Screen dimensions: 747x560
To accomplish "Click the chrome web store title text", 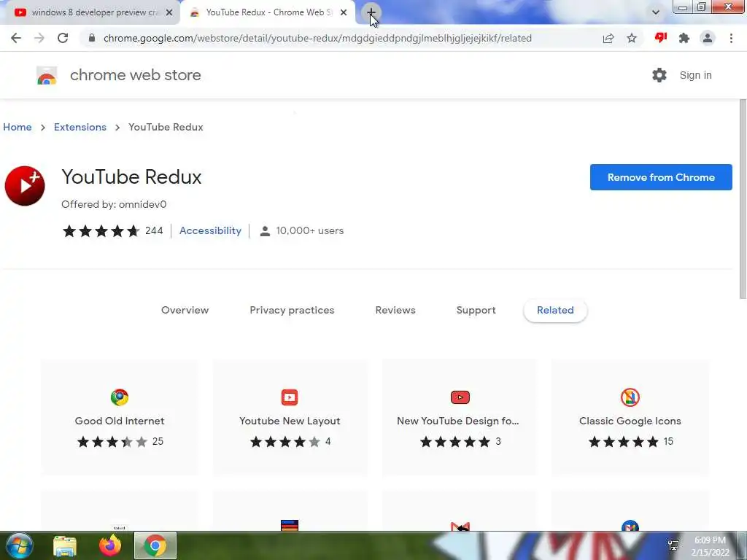I will [x=135, y=75].
